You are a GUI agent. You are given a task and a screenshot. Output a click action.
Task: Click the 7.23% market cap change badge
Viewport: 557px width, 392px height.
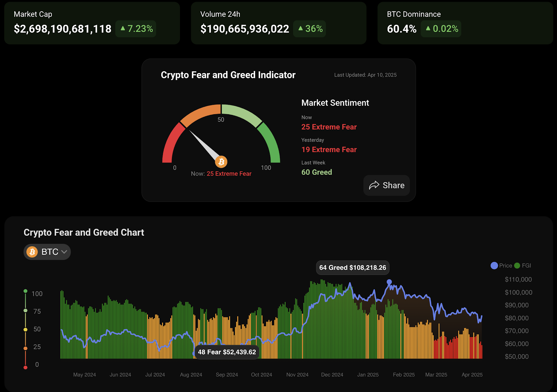tap(136, 29)
